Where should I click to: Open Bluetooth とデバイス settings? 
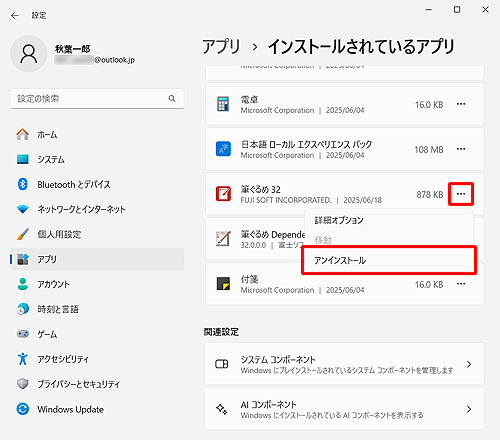click(x=97, y=184)
